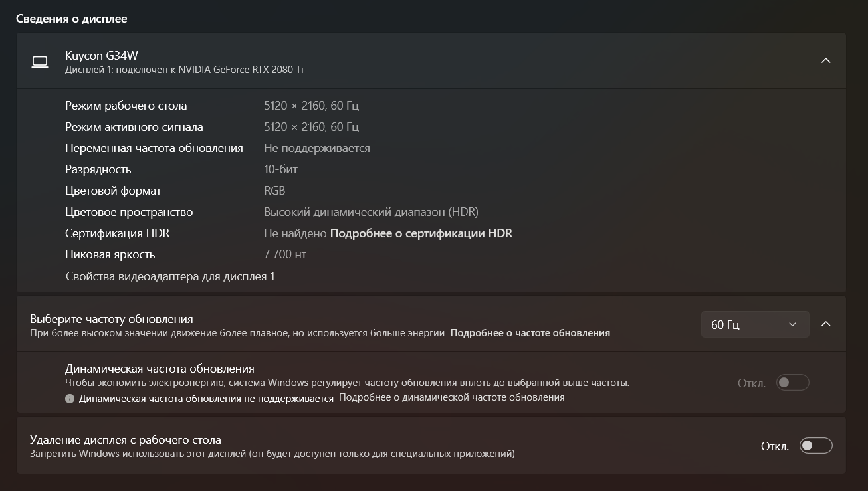868x491 pixels.
Task: Open Подробнее о динамической частоте обновления link
Action: [x=452, y=397]
